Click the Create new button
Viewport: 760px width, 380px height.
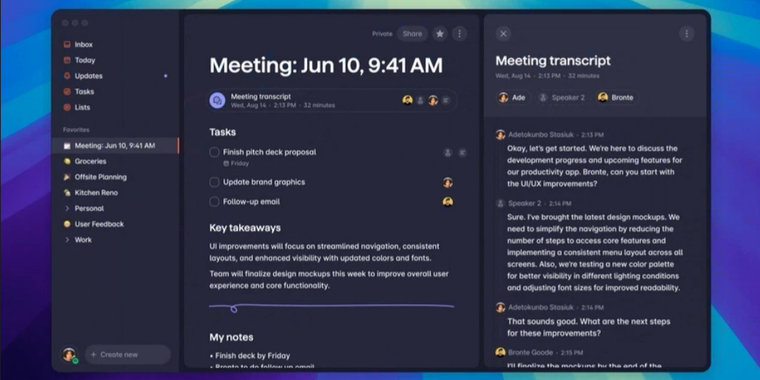127,354
